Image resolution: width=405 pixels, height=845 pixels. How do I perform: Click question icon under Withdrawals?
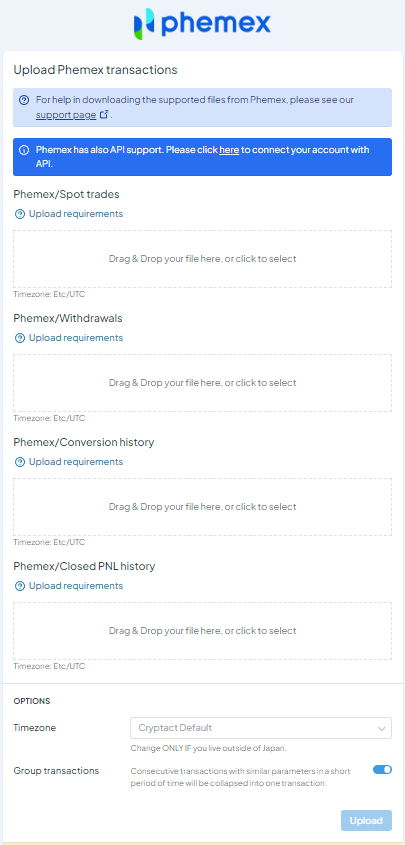click(20, 338)
